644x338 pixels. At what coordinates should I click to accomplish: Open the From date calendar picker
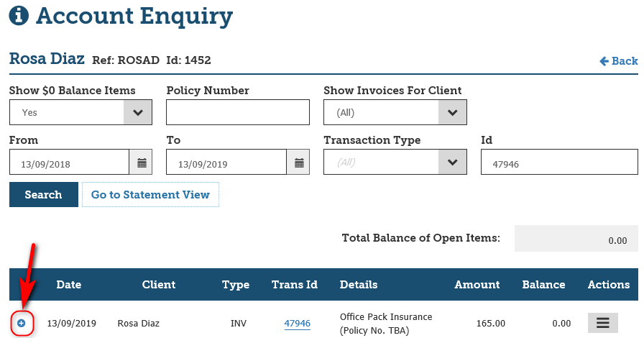point(142,163)
